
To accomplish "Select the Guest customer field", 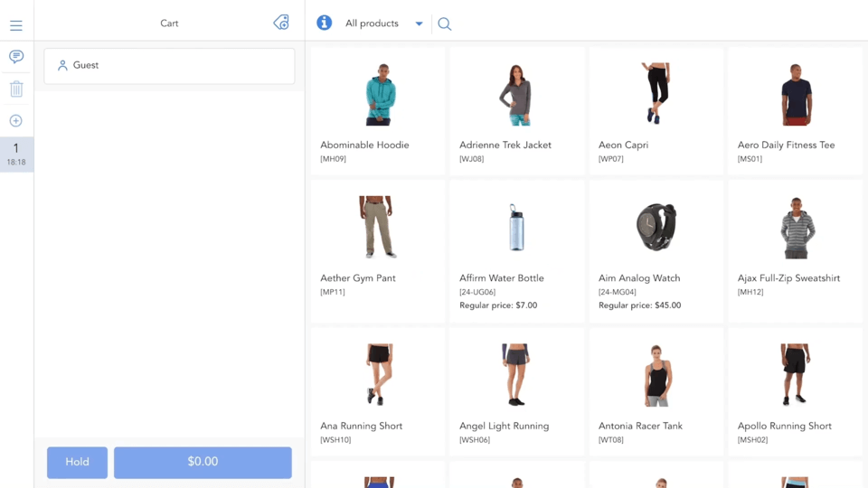I will (169, 66).
